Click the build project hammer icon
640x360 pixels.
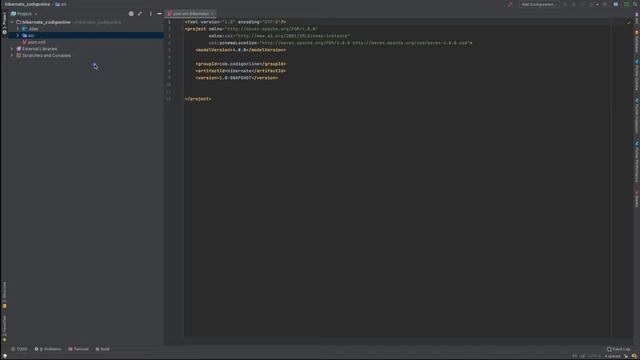(x=510, y=4)
